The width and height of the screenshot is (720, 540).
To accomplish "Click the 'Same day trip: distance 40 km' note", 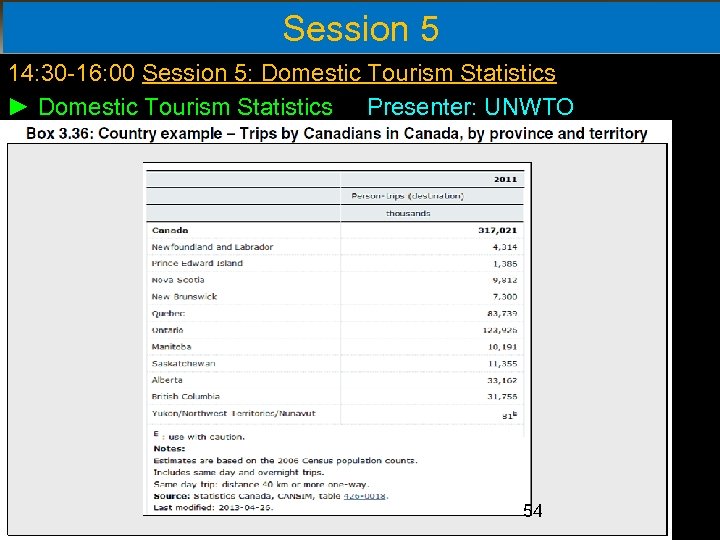I will click(x=261, y=484).
